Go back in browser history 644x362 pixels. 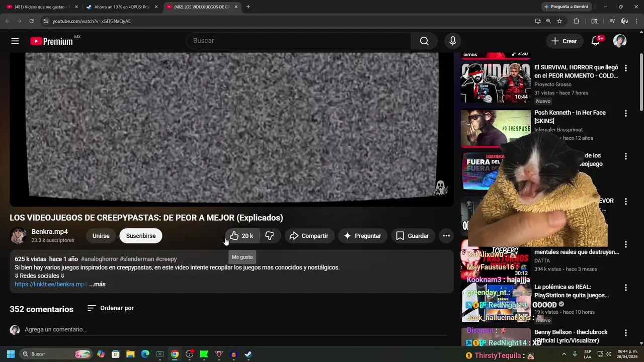(7, 21)
